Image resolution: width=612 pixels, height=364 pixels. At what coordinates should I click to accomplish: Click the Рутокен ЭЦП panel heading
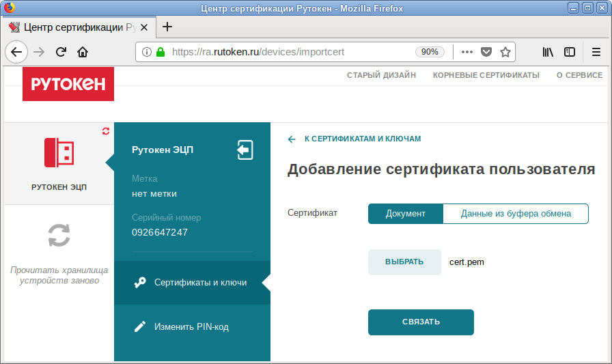tap(163, 150)
